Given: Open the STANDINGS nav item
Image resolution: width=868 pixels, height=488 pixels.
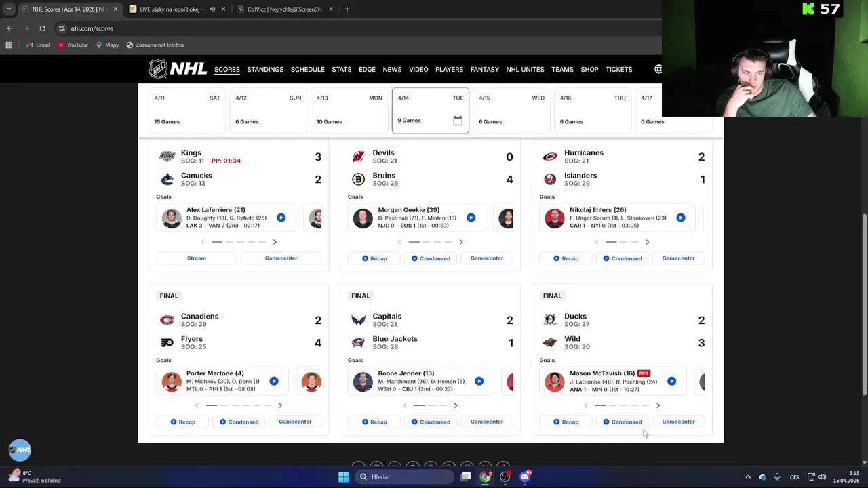Looking at the screenshot, I should (265, 69).
